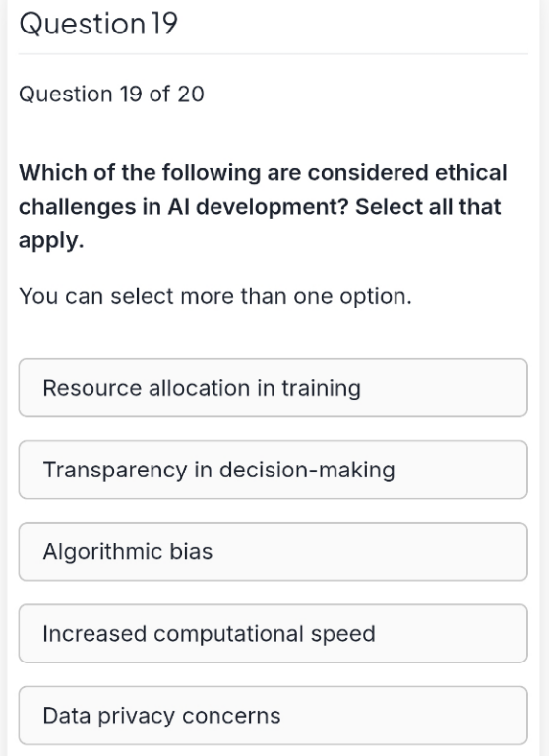Click the word 'training' in the first answer
The image size is (549, 756).
[x=321, y=389]
